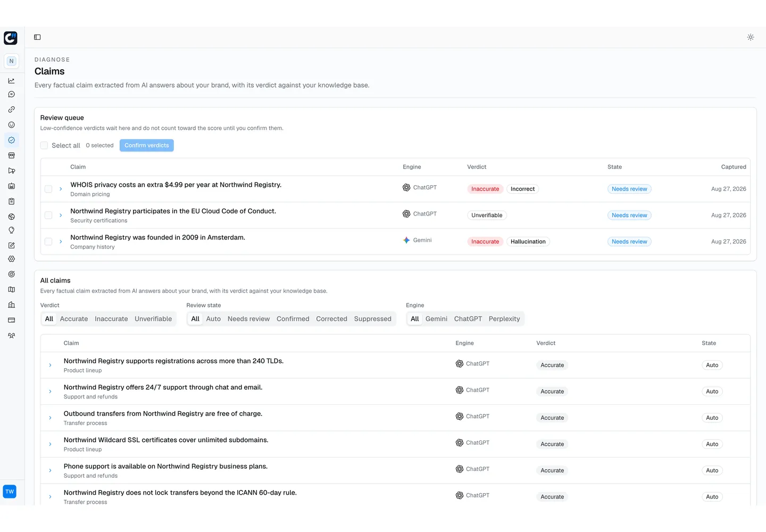The height and width of the screenshot is (532, 766).
Task: Click the 'Domain pricing' category text
Action: 90,195
